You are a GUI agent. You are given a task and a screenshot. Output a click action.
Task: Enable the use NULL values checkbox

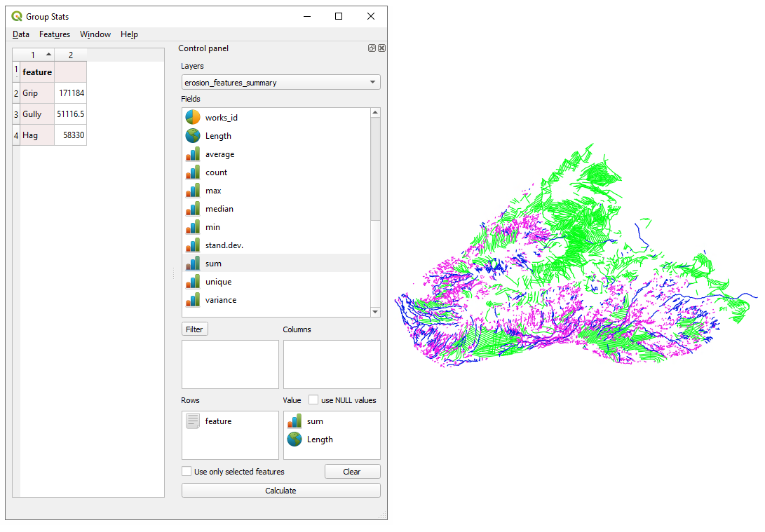click(313, 400)
